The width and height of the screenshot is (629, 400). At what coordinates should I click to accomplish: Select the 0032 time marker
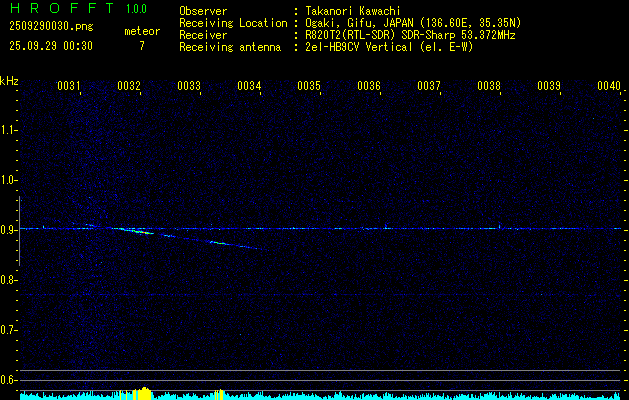click(129, 87)
